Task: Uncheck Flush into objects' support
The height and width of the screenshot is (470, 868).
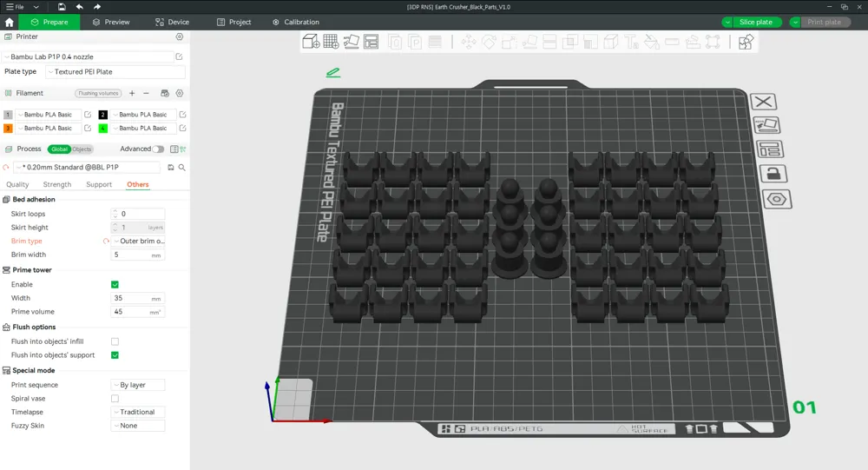Action: click(x=115, y=355)
